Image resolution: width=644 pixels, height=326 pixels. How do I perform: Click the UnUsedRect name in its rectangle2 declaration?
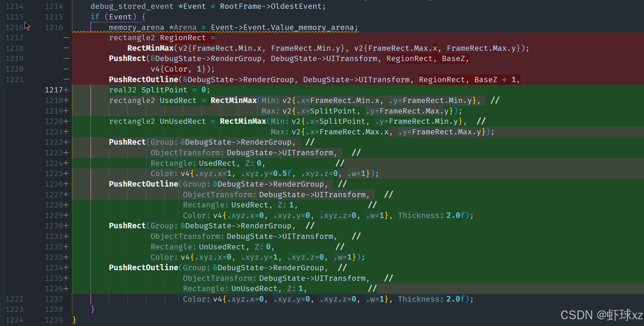click(182, 121)
